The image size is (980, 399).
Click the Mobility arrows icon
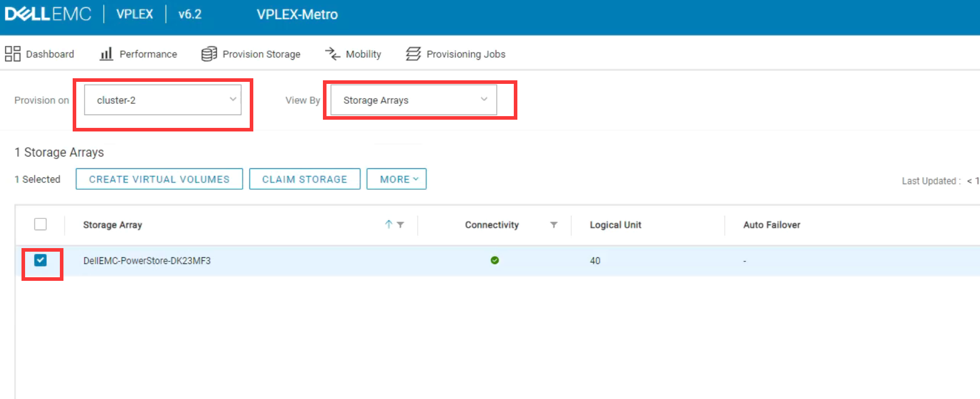pos(333,54)
